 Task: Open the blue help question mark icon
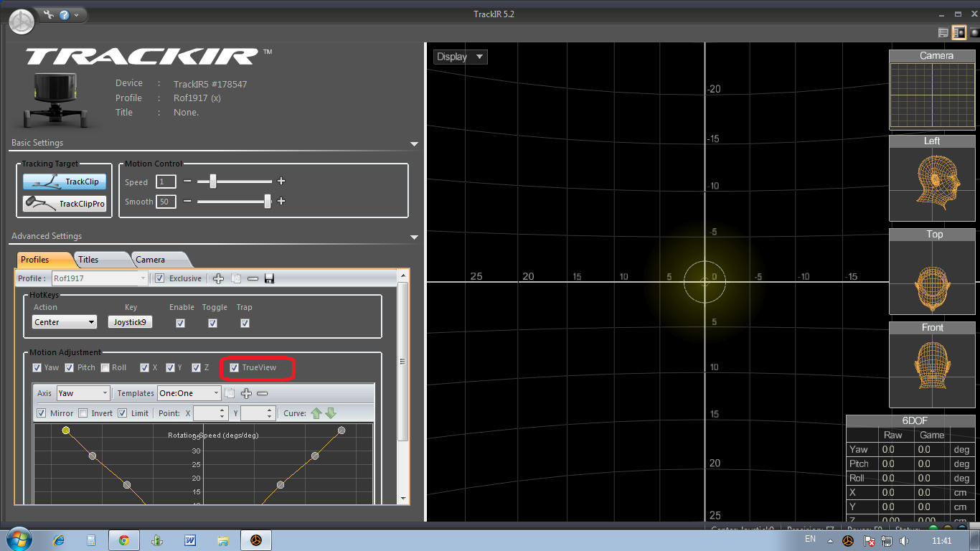[x=65, y=14]
